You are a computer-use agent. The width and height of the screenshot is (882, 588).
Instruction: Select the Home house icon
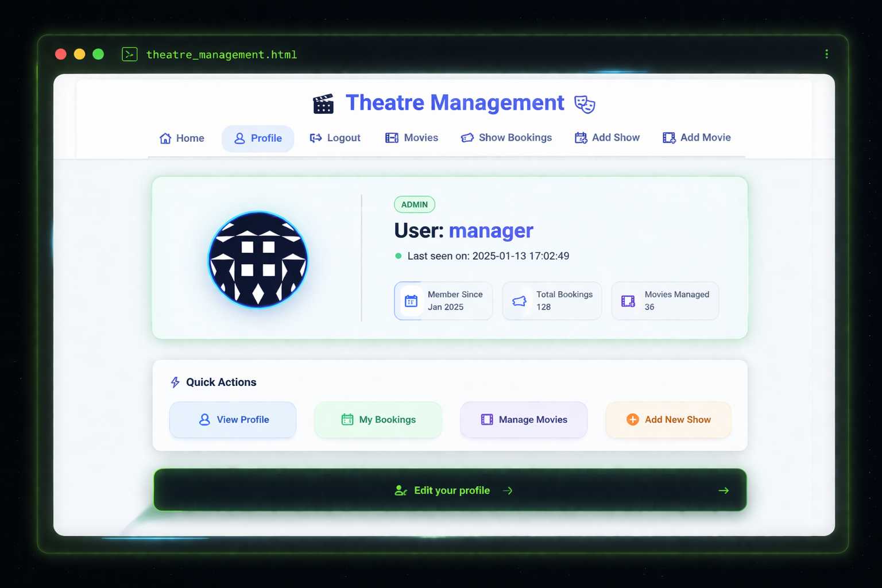165,138
